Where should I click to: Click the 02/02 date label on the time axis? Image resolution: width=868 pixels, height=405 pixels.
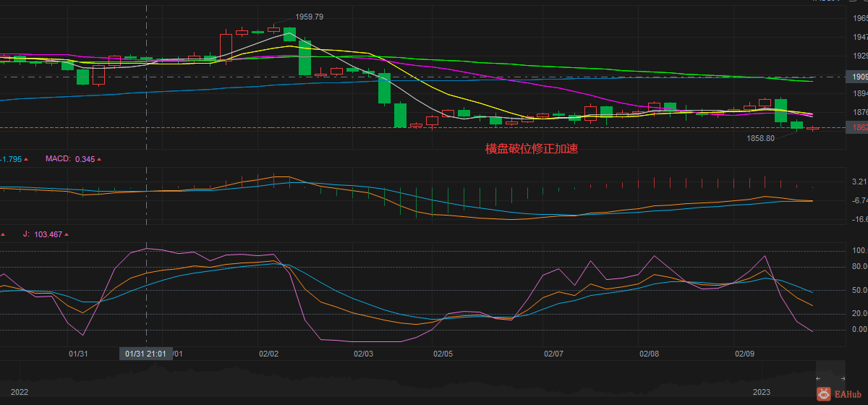coord(268,354)
